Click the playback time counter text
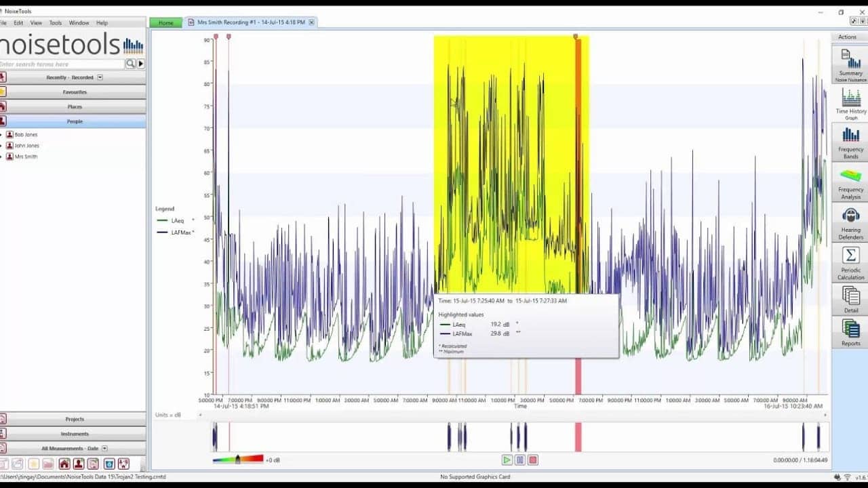 coord(800,460)
